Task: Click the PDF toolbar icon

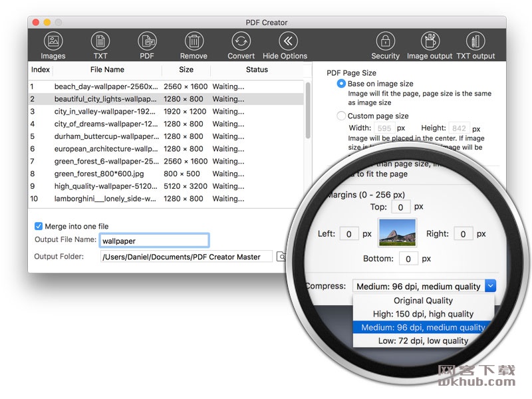Action: [x=147, y=41]
